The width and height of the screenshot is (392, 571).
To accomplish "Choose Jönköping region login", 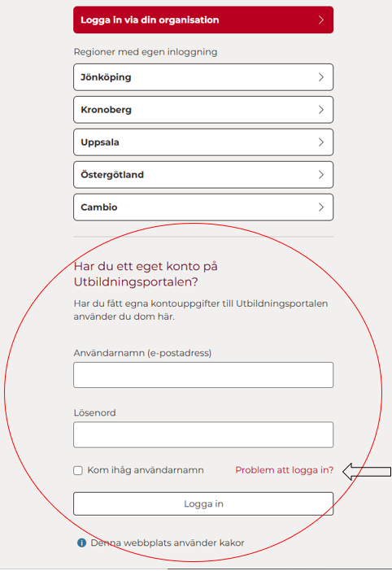I will point(203,77).
